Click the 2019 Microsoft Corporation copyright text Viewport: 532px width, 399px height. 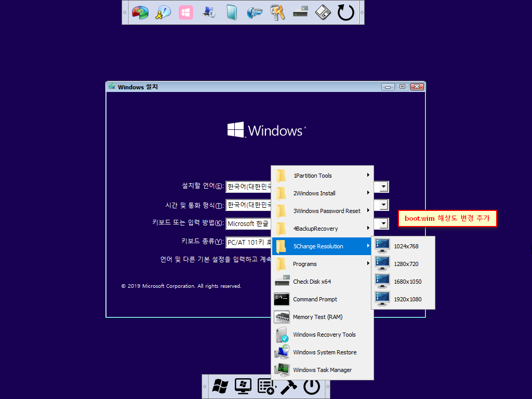pos(181,286)
